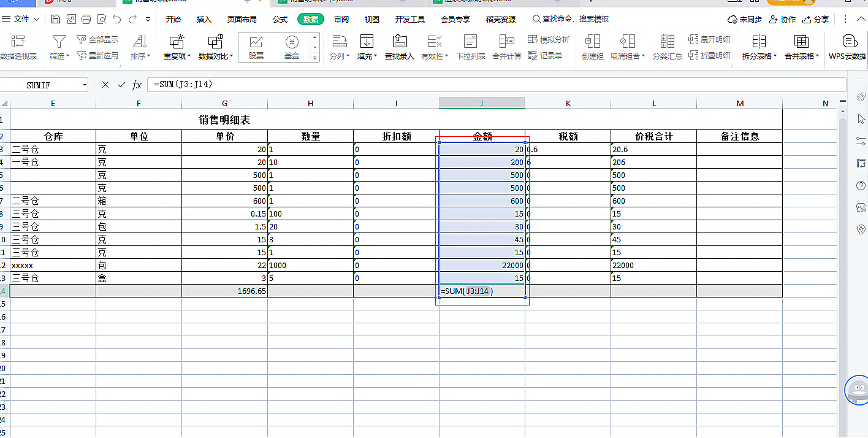Open the 数据透视表 pivot table tool
Viewport: 868px width, 438px height.
pos(18,48)
